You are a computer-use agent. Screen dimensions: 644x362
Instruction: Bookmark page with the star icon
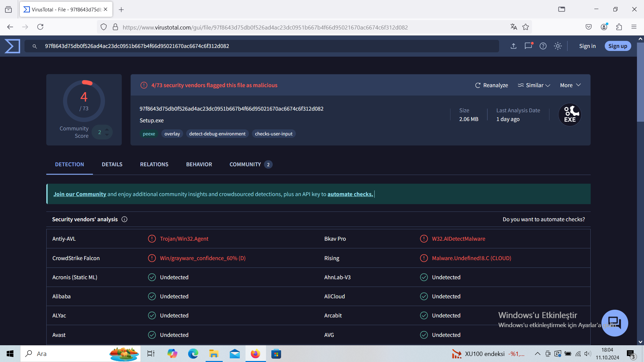tap(526, 27)
